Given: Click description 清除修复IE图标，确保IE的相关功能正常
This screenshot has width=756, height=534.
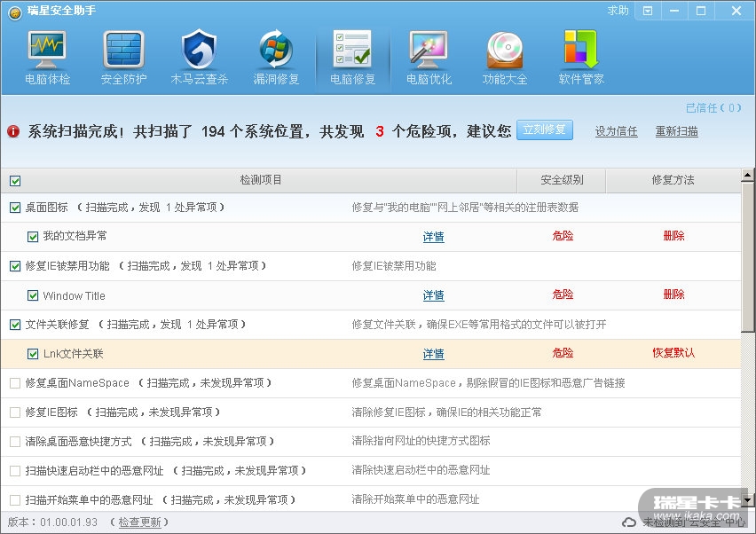Looking at the screenshot, I should coord(446,412).
